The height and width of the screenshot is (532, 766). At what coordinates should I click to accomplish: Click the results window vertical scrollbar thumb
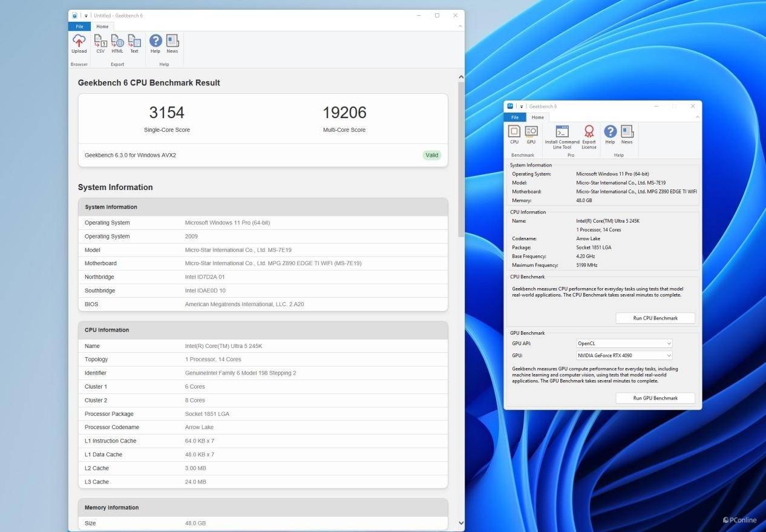click(460, 157)
